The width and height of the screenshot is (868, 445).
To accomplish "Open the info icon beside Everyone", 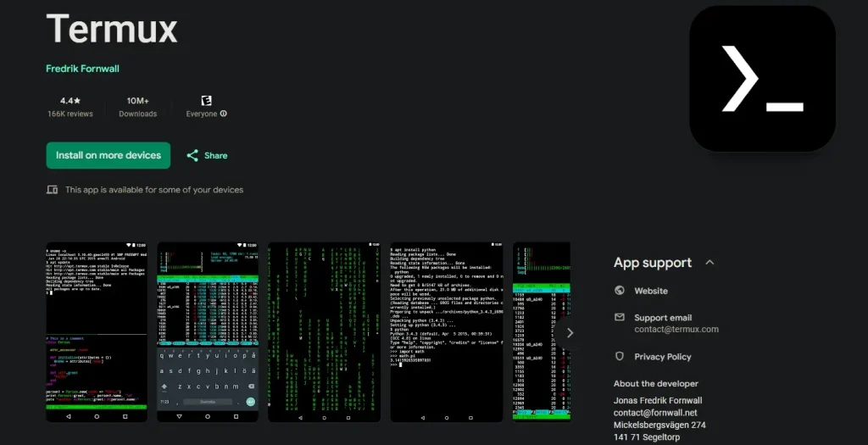I will tap(224, 114).
